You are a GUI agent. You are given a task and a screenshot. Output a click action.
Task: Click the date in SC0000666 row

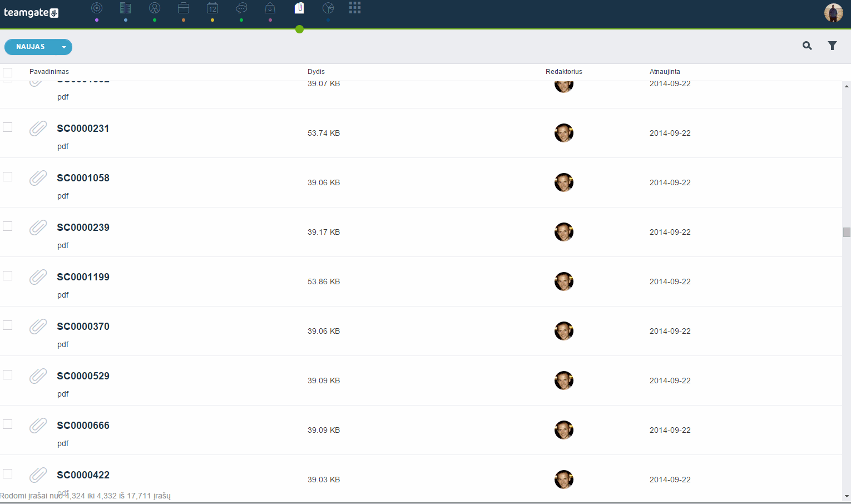coord(670,430)
